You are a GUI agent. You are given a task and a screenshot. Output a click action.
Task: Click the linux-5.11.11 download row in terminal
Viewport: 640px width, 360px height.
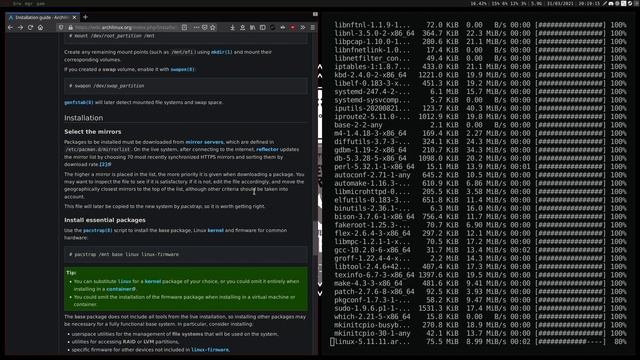pyautogui.click(x=480, y=342)
